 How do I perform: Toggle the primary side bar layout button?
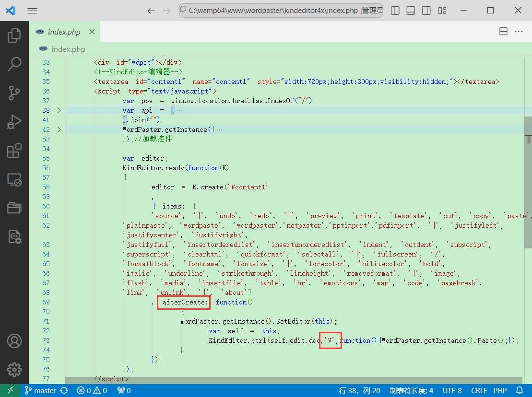point(395,11)
